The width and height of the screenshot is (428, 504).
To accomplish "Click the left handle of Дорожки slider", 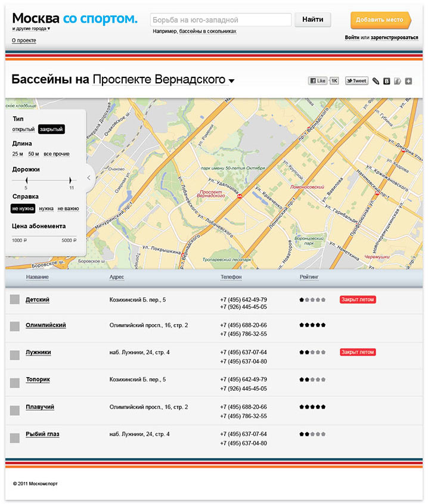I will point(26,180).
